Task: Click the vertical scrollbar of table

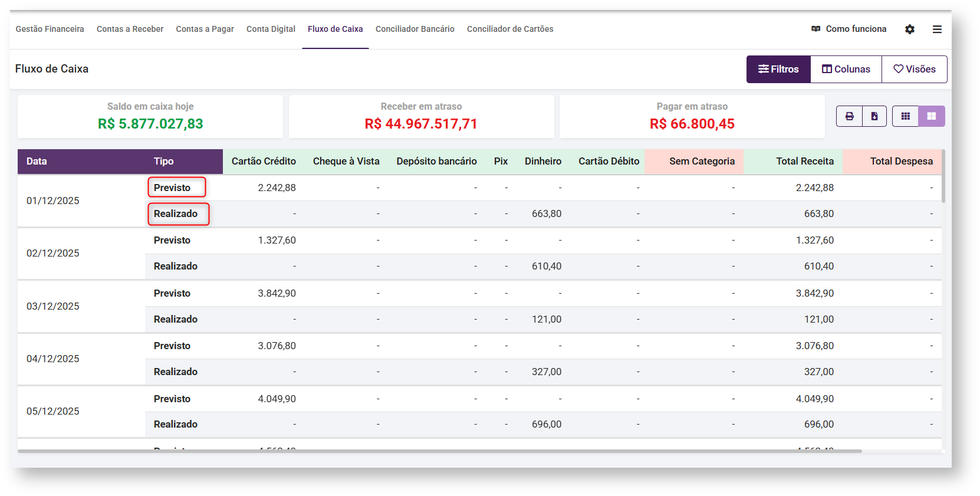Action: click(943, 177)
